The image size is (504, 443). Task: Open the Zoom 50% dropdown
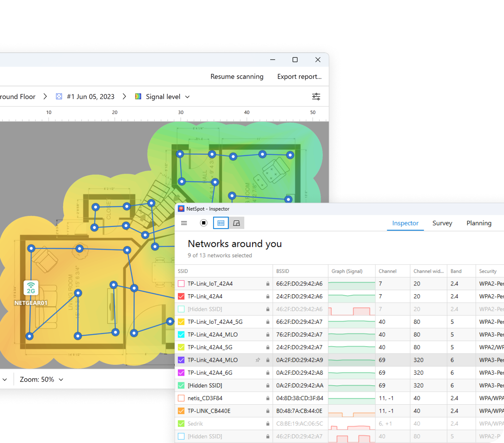61,380
